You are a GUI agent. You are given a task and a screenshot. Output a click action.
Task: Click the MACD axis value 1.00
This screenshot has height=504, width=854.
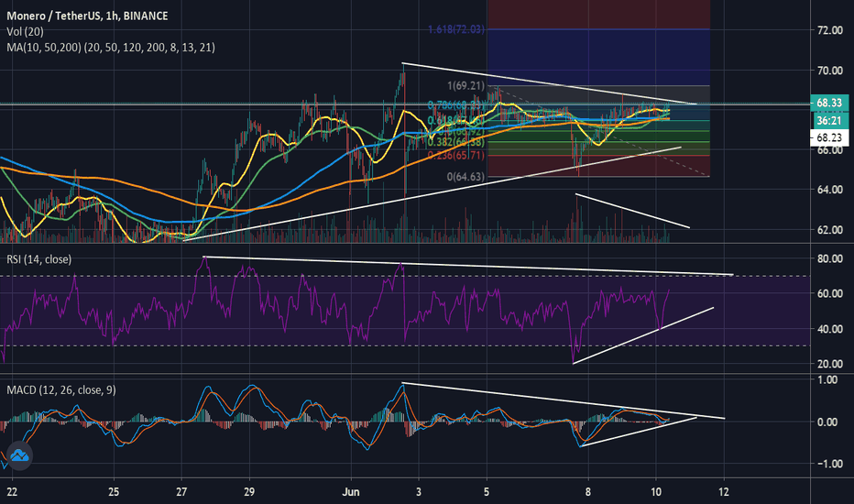coord(827,379)
